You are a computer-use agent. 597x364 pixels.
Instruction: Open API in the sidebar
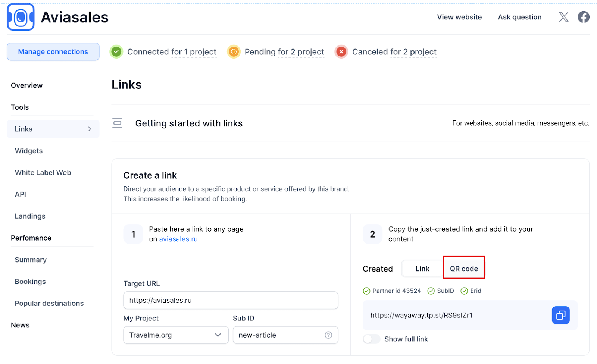[x=21, y=194]
